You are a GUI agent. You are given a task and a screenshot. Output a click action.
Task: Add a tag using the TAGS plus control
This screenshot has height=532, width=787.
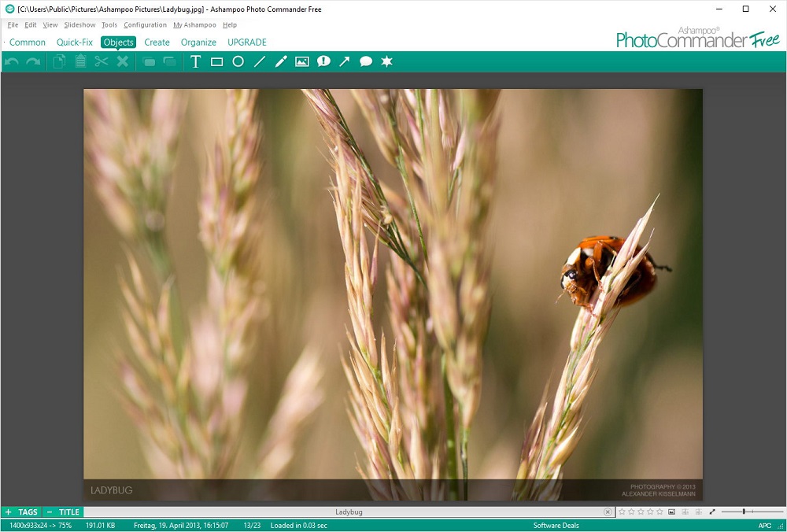7,512
